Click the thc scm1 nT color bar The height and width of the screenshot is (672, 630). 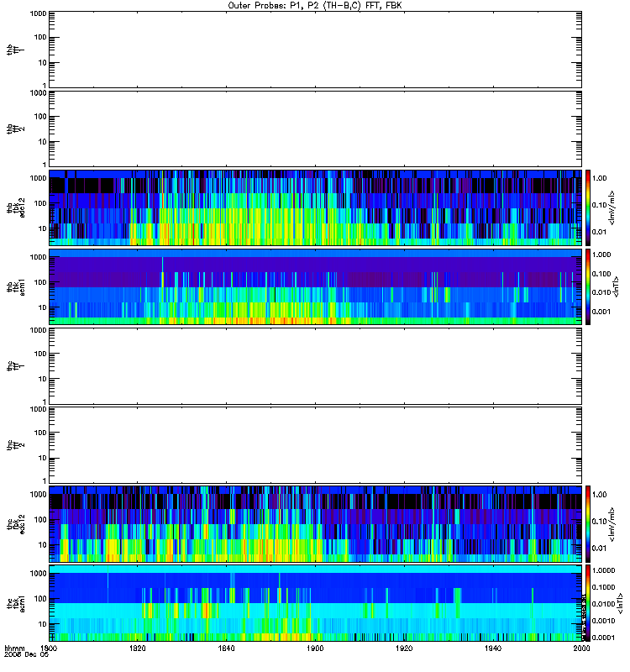pyautogui.click(x=588, y=603)
